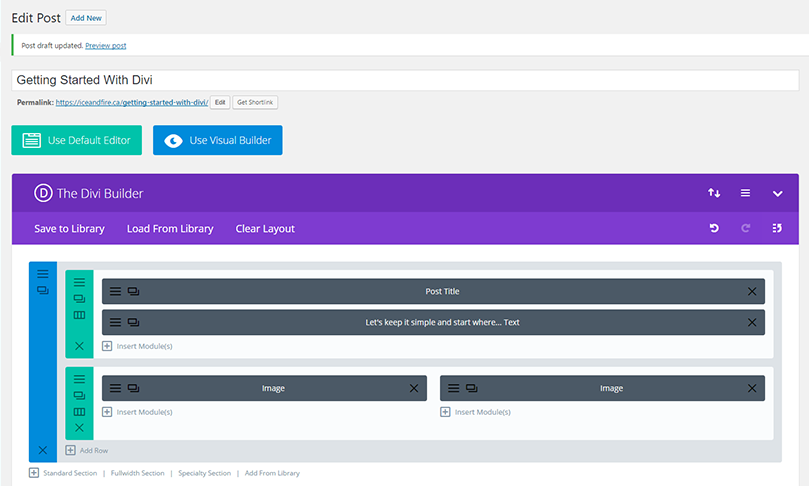Click Add From Library

(272, 473)
